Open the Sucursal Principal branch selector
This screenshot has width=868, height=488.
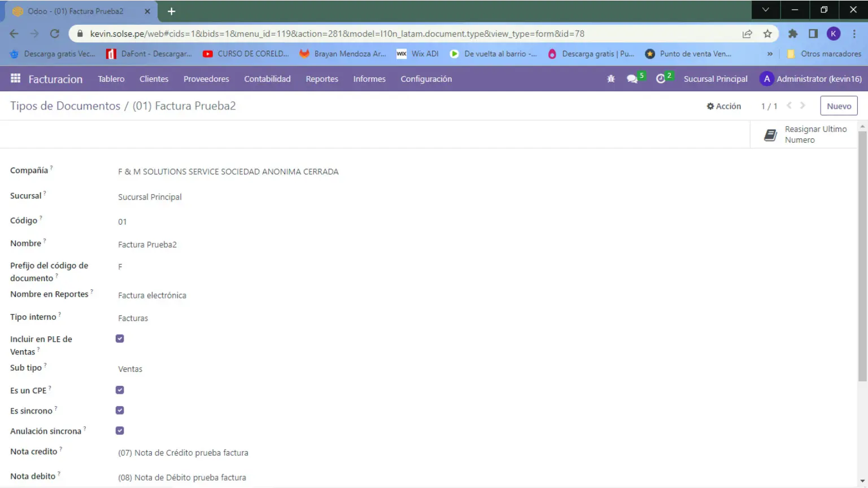[x=716, y=79]
